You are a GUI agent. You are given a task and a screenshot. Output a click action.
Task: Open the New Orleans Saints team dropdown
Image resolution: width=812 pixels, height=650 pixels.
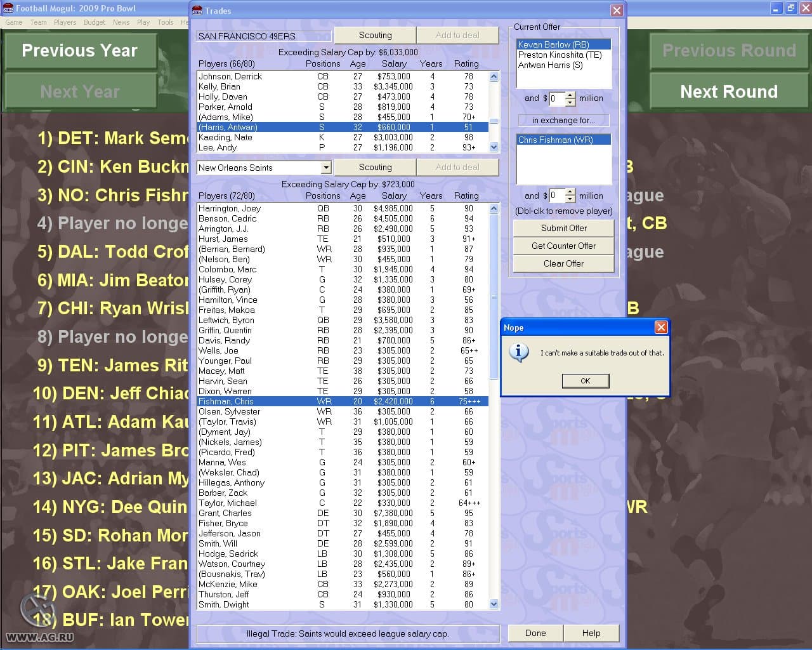(x=325, y=168)
